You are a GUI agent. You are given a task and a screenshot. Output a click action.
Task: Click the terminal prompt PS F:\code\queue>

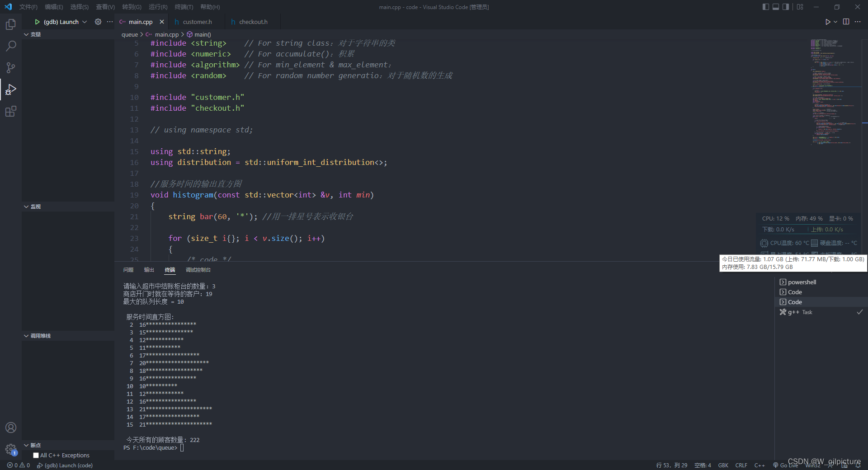point(150,448)
